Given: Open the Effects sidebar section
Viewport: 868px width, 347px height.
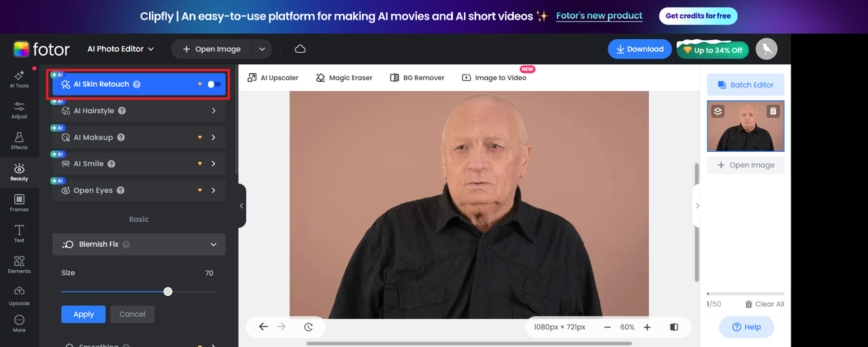Looking at the screenshot, I should pyautogui.click(x=19, y=140).
